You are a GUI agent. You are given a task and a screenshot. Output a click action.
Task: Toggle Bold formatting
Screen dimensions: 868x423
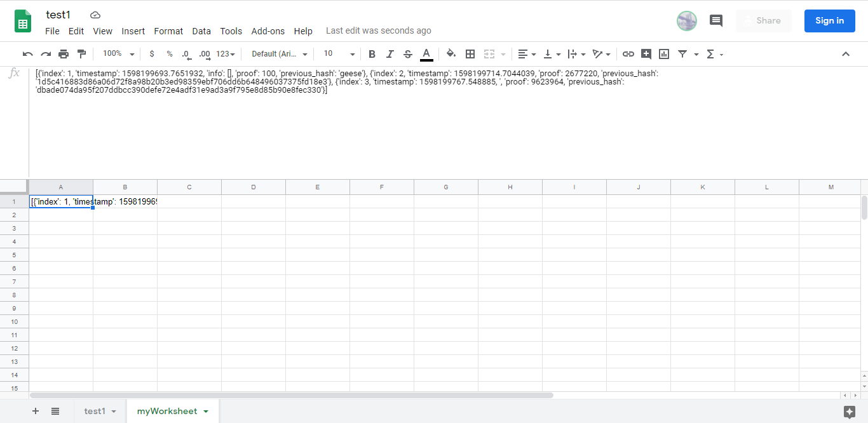coord(372,54)
